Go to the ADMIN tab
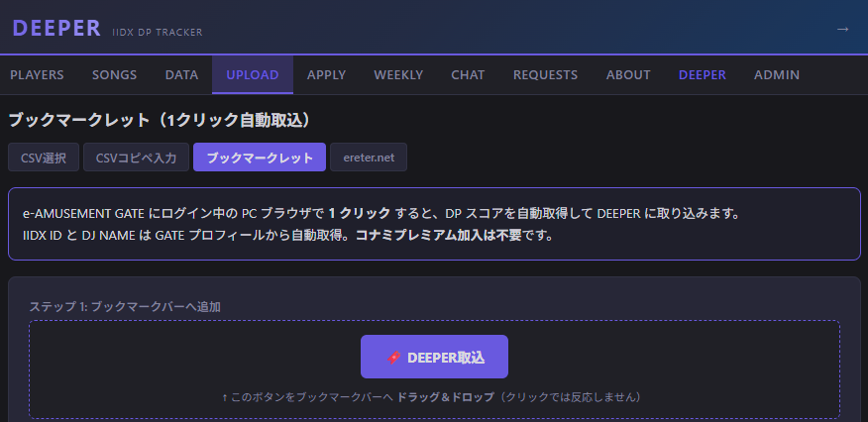Viewport: 868px width, 422px height. tap(777, 74)
